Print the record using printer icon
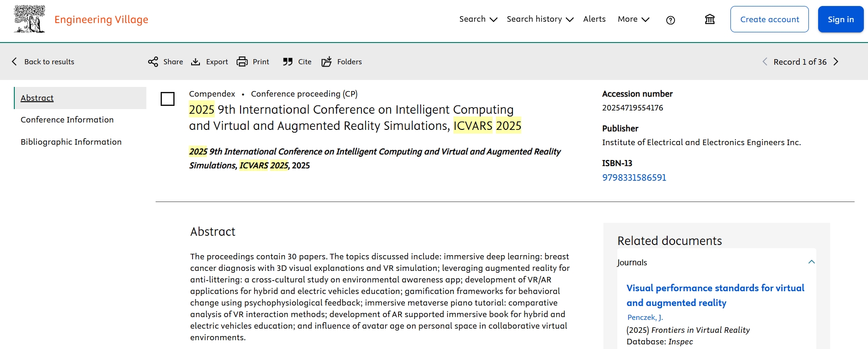This screenshot has width=868, height=349. click(x=242, y=62)
